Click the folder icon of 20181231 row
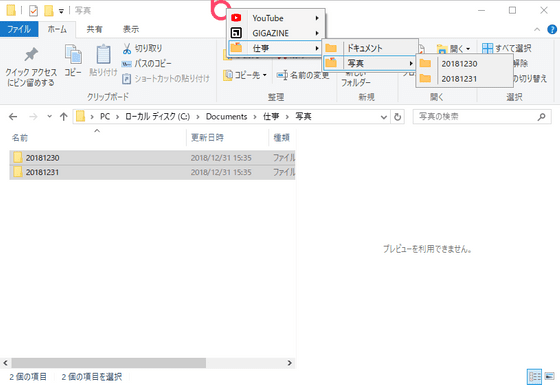 click(17, 172)
